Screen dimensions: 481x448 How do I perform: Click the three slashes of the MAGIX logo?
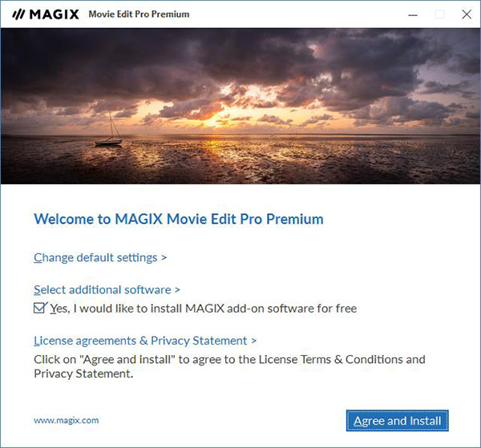[18, 14]
